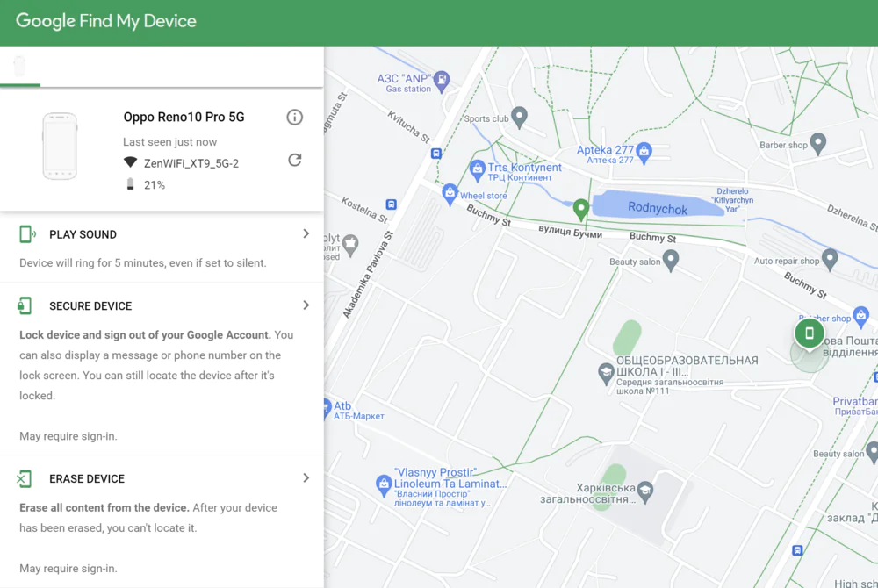The width and height of the screenshot is (878, 588).
Task: Click the Atb market map pin
Action: pyautogui.click(x=327, y=408)
